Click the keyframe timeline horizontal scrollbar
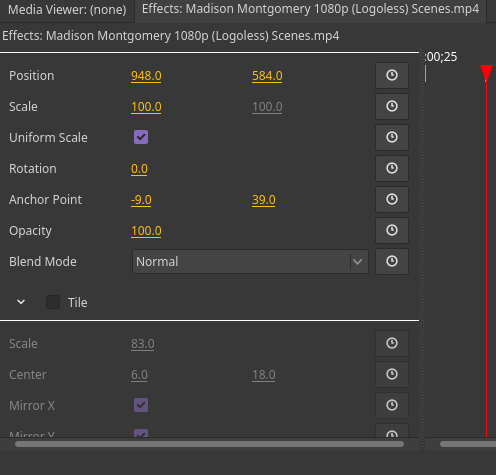The image size is (496, 475). pos(468,444)
